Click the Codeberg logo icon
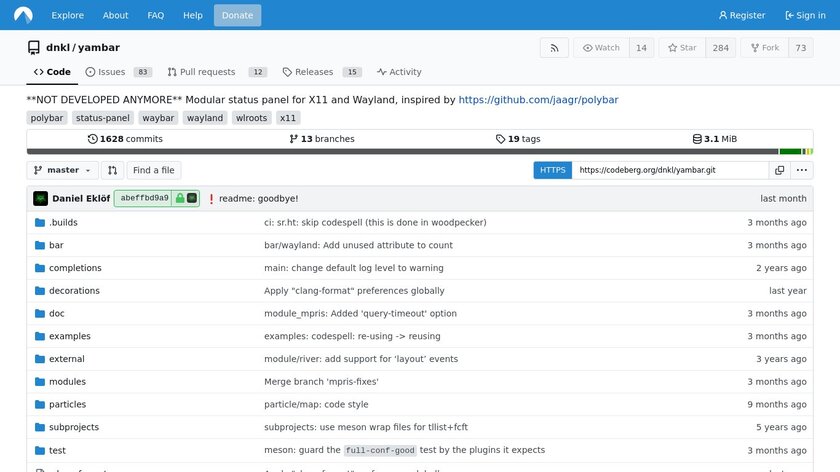 pos(23,15)
